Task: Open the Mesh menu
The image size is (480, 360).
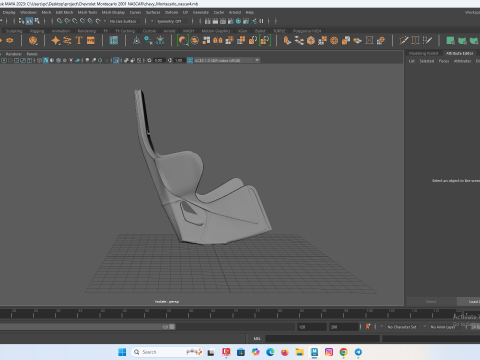Action: click(46, 12)
